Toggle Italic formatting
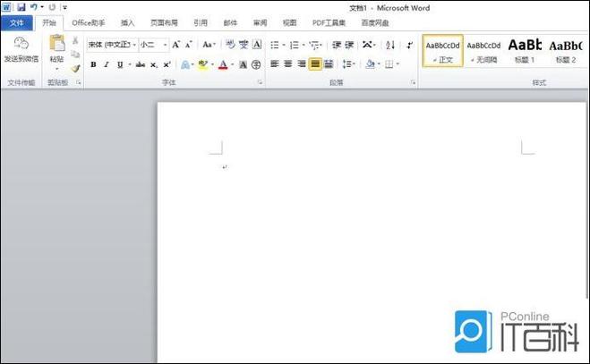590x364 pixels. (107, 64)
